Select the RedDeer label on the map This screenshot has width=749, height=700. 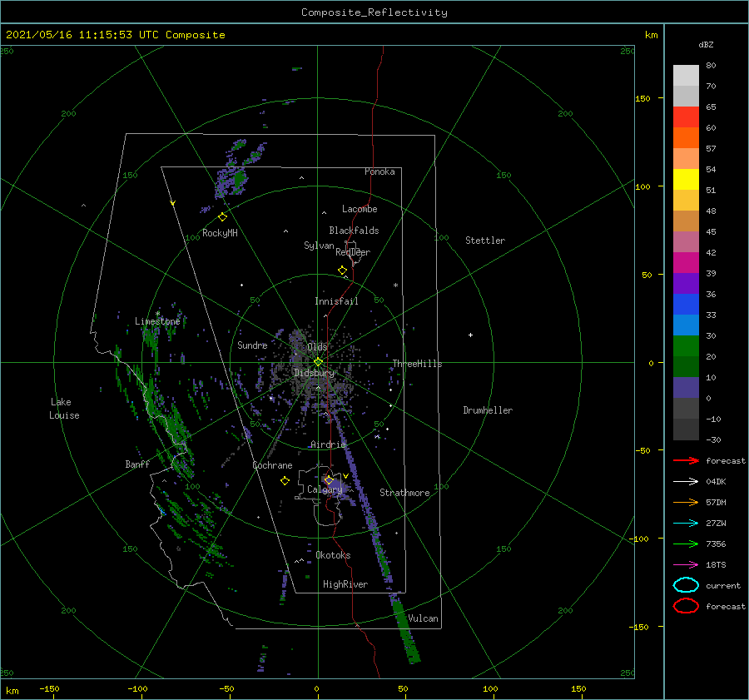coord(353,252)
